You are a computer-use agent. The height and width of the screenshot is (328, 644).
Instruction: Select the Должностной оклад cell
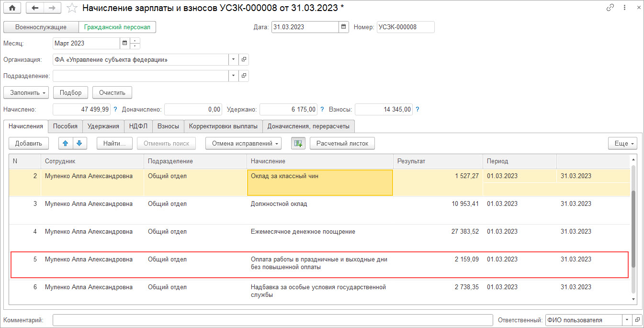[320, 210]
